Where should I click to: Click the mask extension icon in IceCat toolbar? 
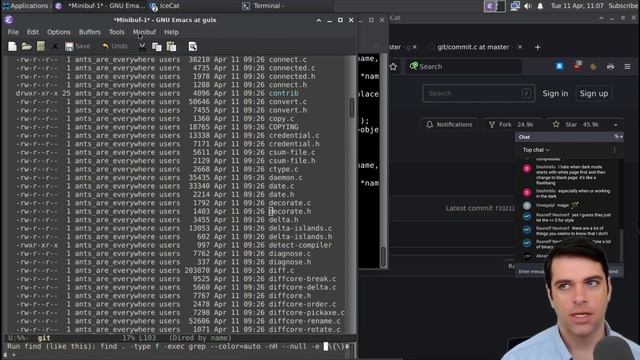(x=610, y=67)
